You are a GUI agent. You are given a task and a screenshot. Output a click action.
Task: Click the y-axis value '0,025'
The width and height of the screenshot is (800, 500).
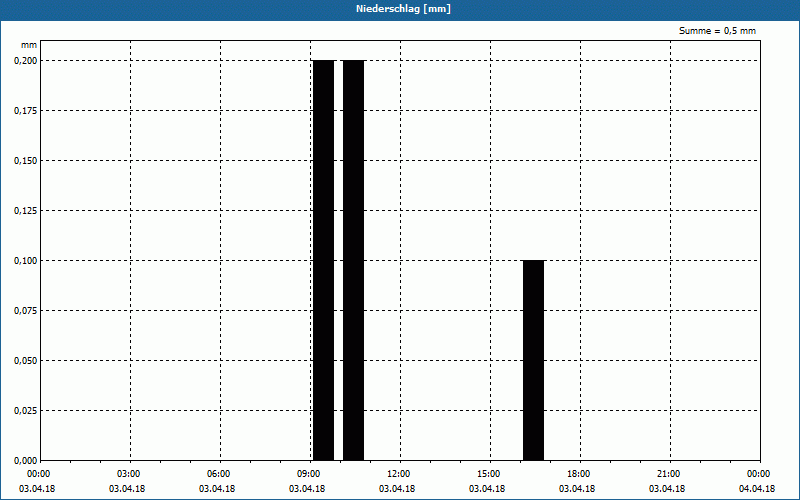26,411
